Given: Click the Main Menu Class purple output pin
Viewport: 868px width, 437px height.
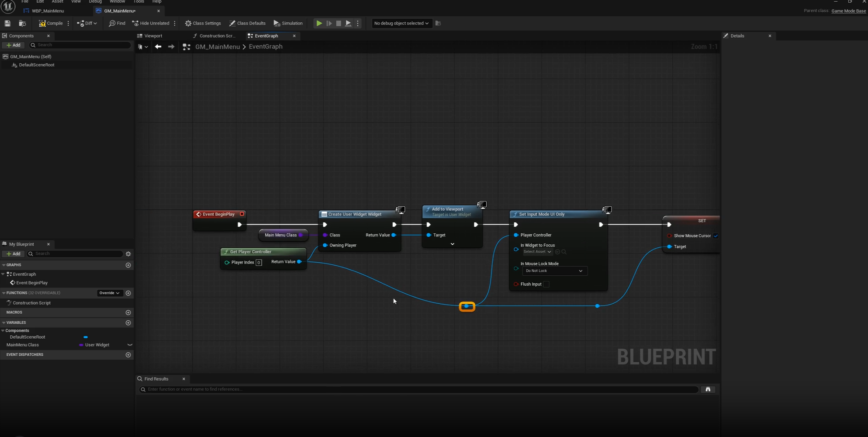Looking at the screenshot, I should (x=301, y=235).
